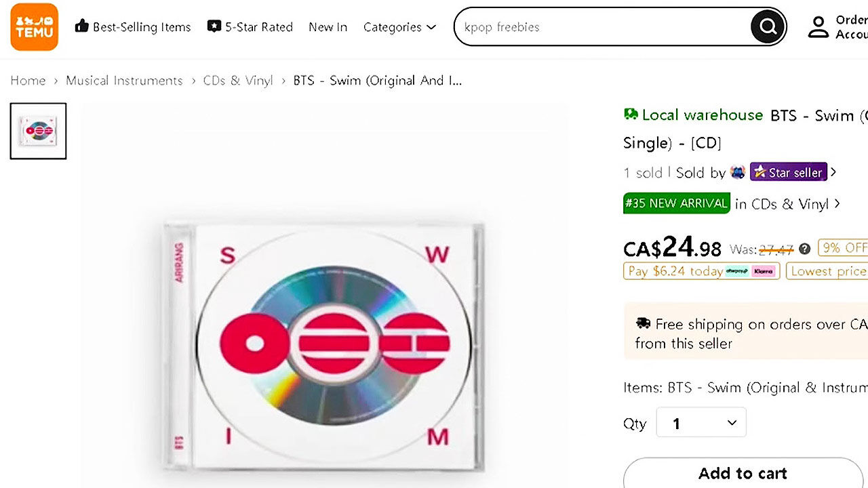
Task: Click the Was-price info question mark
Action: click(804, 249)
